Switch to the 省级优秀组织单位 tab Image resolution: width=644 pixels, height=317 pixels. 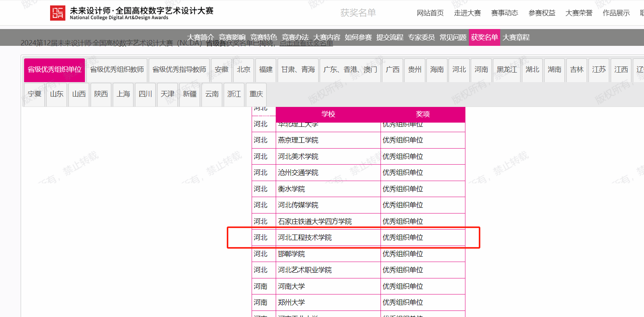click(x=54, y=70)
